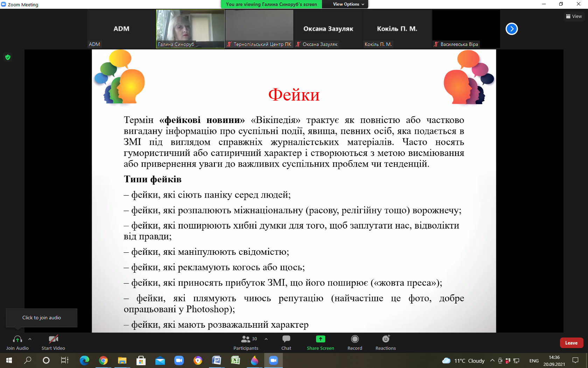The image size is (588, 368).
Task: Click the green Share Screen icon
Action: (x=320, y=339)
